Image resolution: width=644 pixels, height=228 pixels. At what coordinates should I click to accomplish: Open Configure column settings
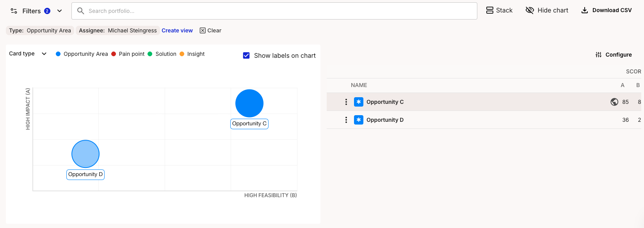pos(614,55)
